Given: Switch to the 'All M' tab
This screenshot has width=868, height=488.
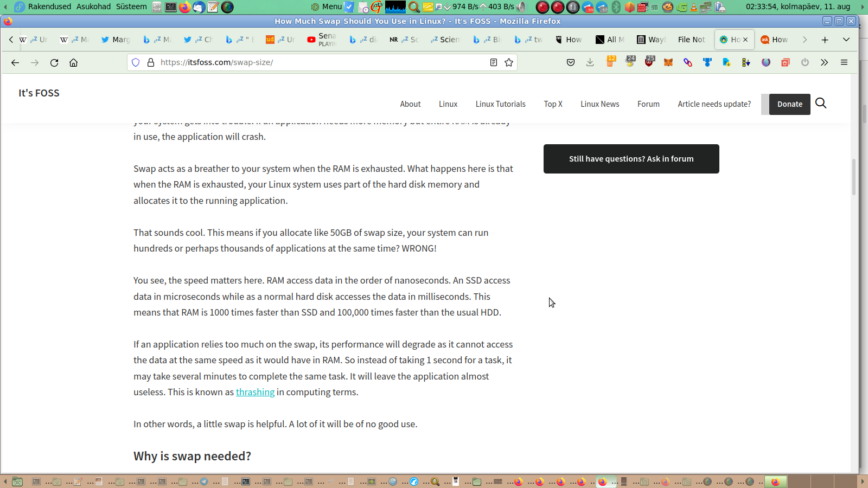Looking at the screenshot, I should point(610,40).
